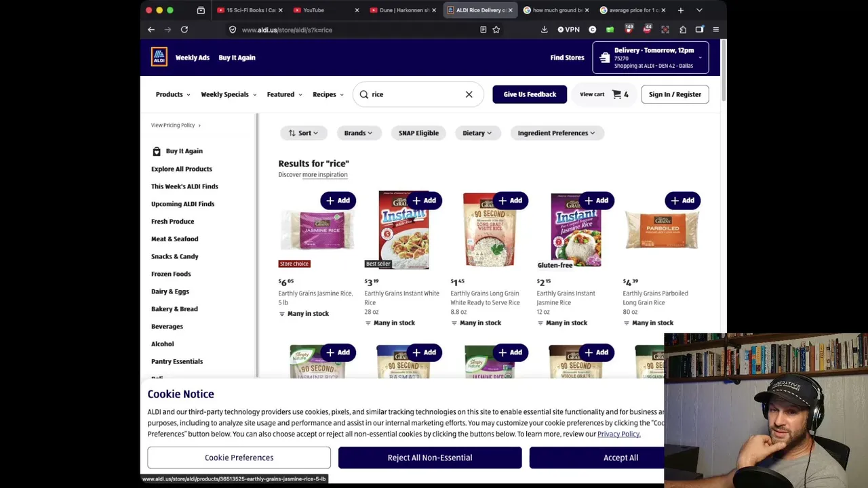
Task: Open the Ingredient Preferences dropdown
Action: pos(556,133)
